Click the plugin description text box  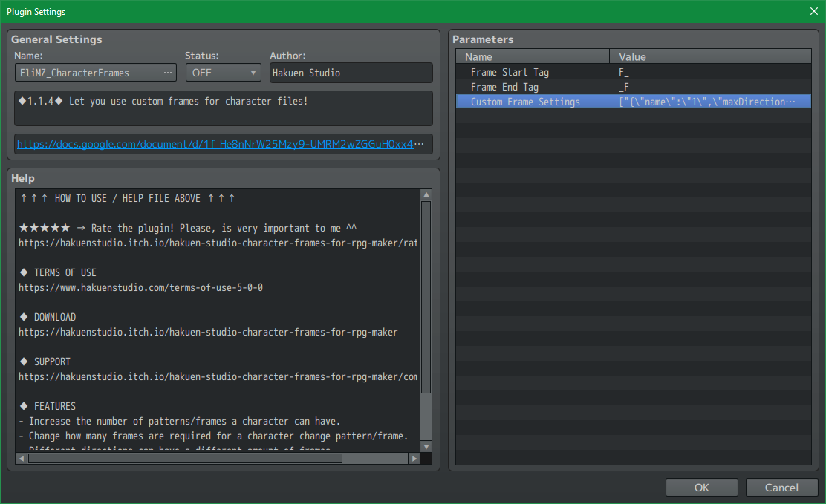click(223, 108)
